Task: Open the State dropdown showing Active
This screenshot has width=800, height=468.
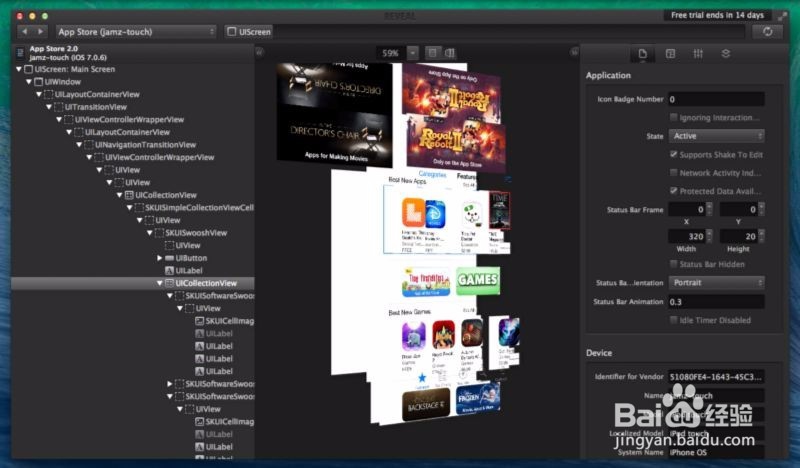Action: (716, 136)
